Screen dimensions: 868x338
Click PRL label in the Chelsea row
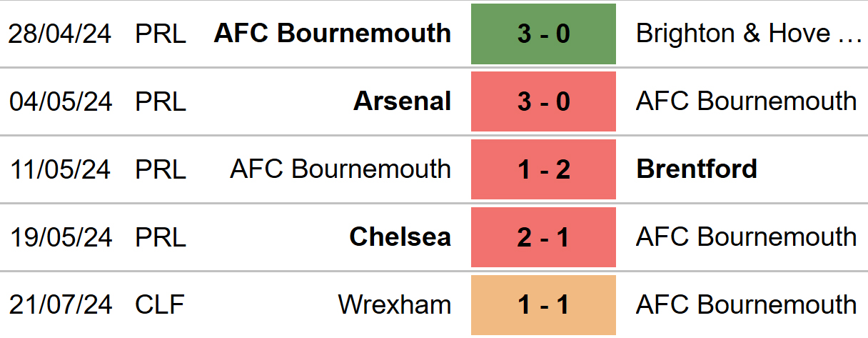[x=161, y=237]
